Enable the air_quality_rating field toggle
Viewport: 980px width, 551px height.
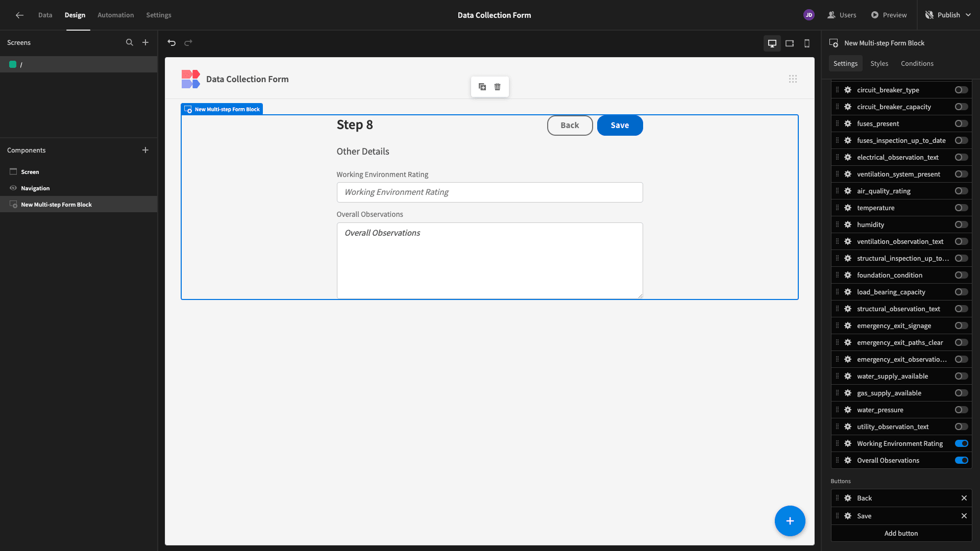[962, 191]
